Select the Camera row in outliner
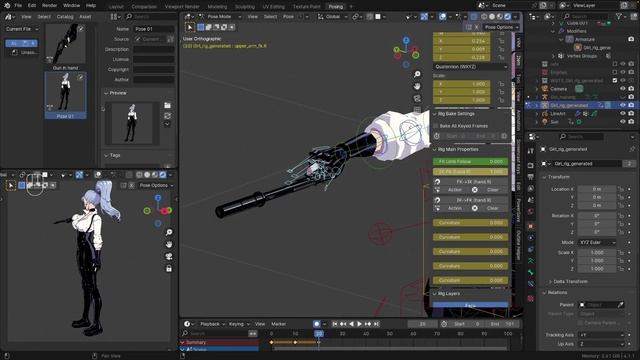This screenshot has height=360, width=640. (x=558, y=89)
